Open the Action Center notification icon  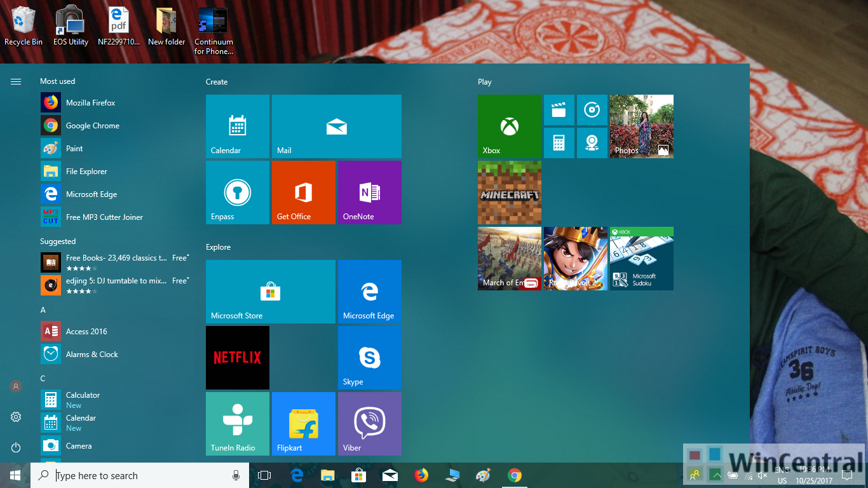click(847, 475)
